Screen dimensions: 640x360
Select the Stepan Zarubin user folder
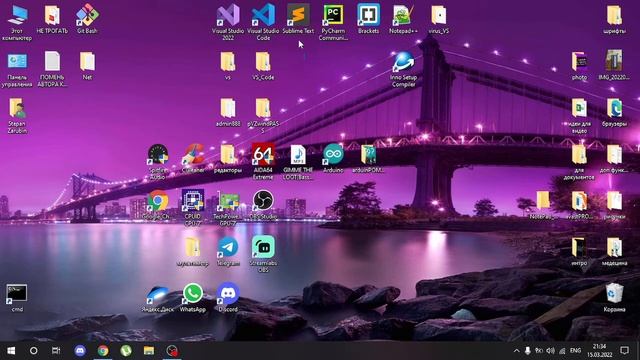(x=17, y=109)
